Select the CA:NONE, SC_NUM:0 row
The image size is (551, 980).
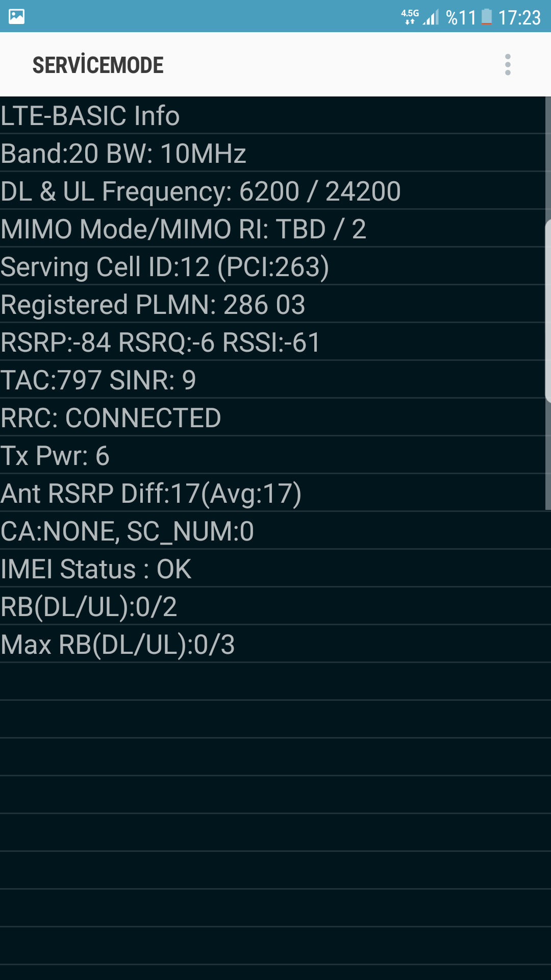(275, 531)
